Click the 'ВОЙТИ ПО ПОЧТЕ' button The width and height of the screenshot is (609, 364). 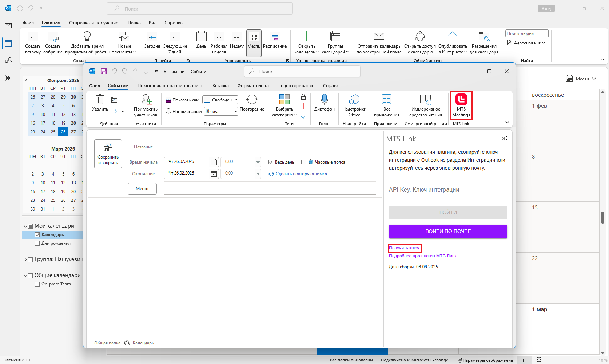point(448,231)
